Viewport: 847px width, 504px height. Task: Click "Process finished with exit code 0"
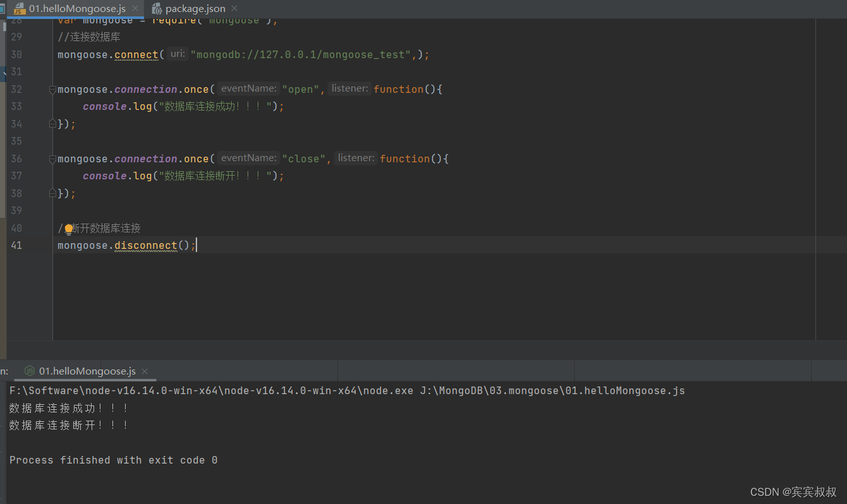click(114, 460)
